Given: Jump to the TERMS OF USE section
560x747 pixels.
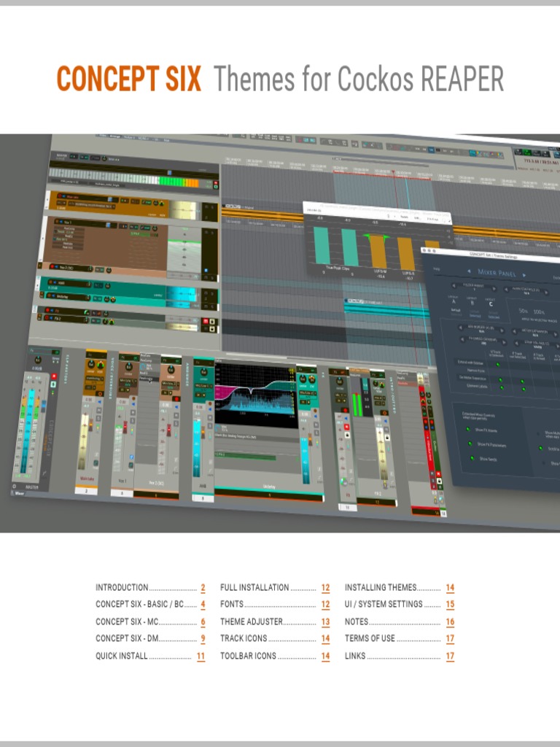Looking at the screenshot, I should [x=400, y=638].
